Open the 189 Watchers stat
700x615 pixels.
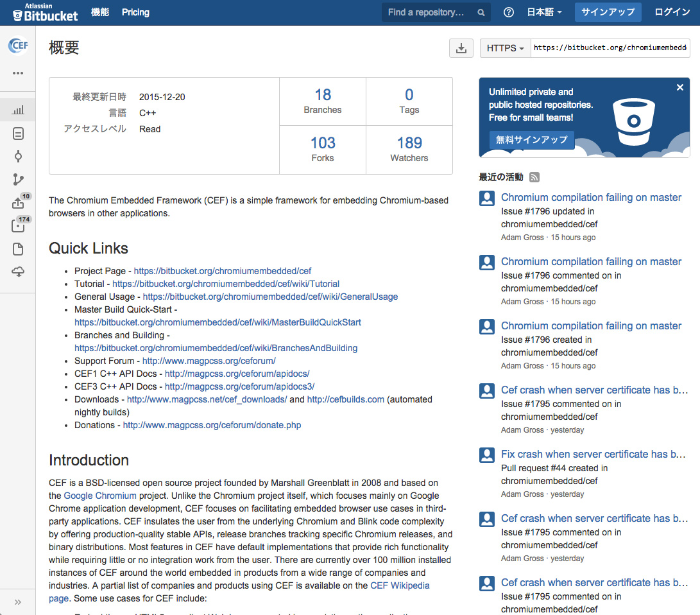[x=409, y=150]
